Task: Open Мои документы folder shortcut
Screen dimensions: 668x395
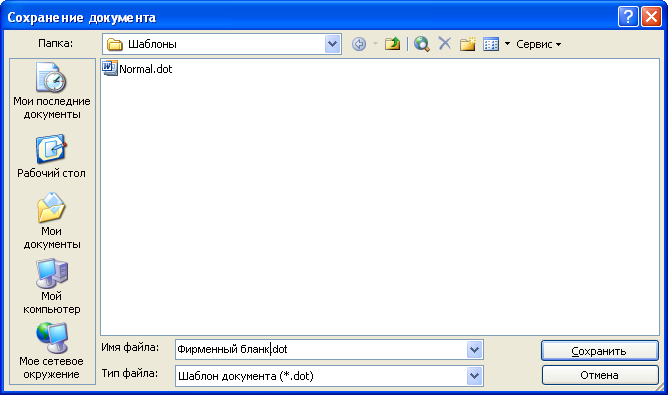Action: point(52,221)
